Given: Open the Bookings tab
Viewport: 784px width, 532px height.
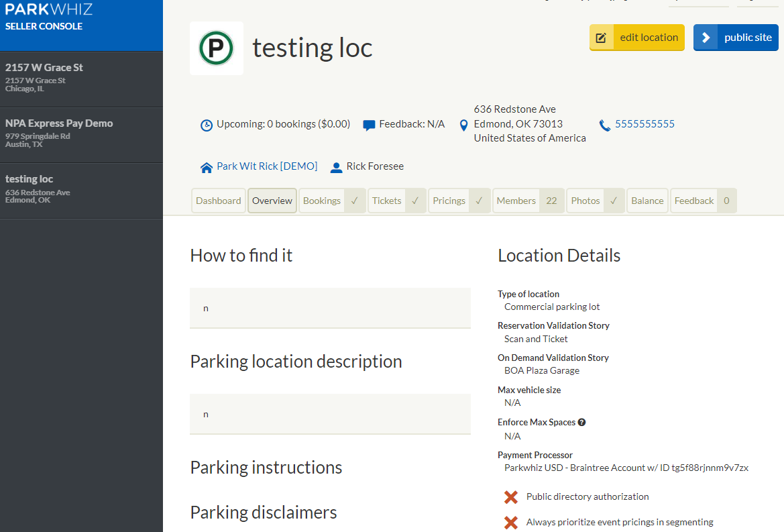Looking at the screenshot, I should (x=332, y=201).
